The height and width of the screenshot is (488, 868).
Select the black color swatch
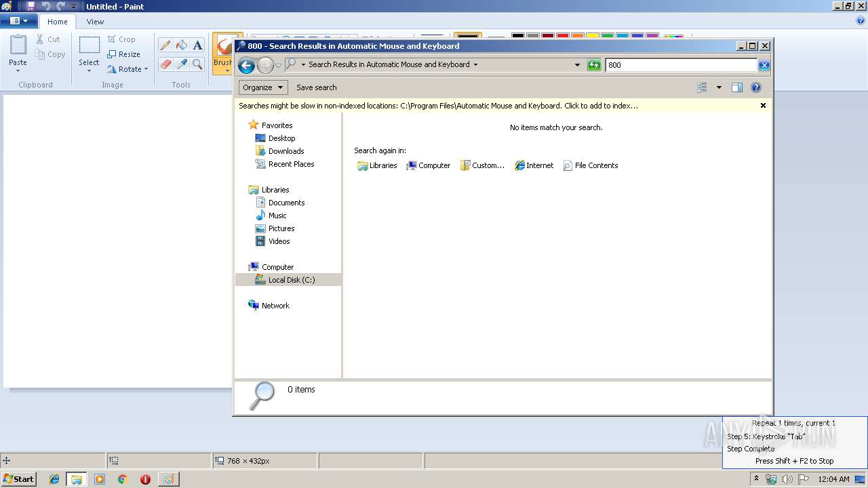tap(518, 36)
